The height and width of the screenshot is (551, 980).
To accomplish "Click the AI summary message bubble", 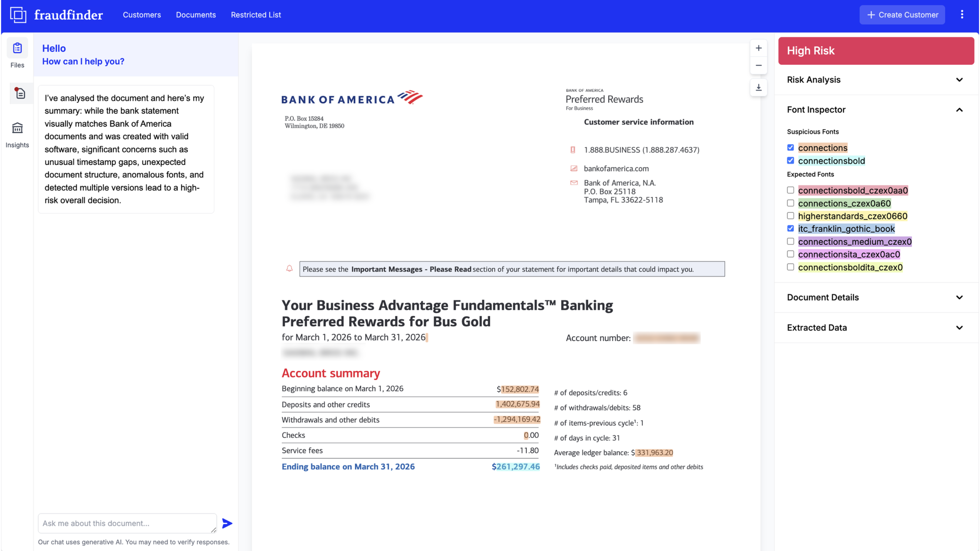I will click(126, 149).
